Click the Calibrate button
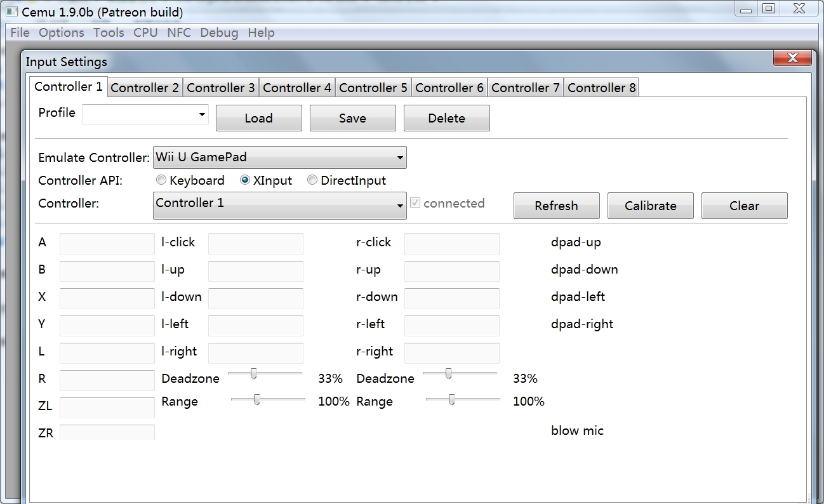Screen dimensions: 824x504 tap(651, 206)
